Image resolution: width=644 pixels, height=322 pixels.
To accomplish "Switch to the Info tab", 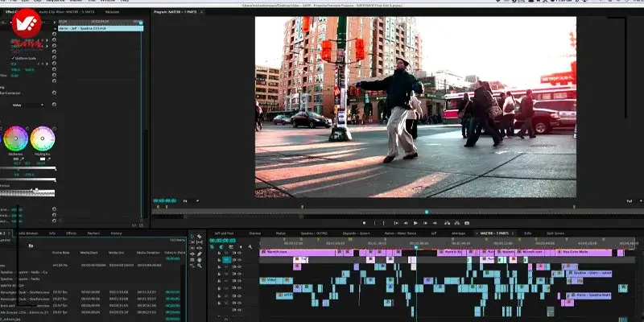I will 52,233.
